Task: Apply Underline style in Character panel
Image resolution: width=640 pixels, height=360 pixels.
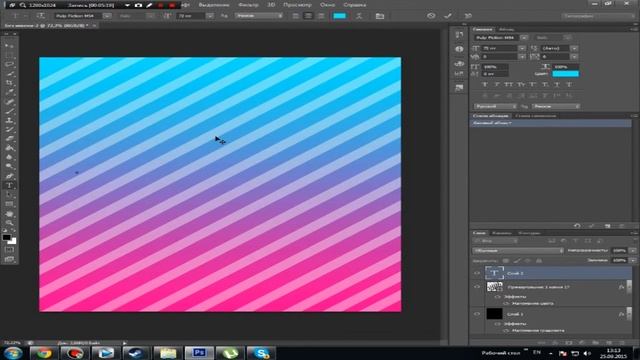Action: point(557,84)
